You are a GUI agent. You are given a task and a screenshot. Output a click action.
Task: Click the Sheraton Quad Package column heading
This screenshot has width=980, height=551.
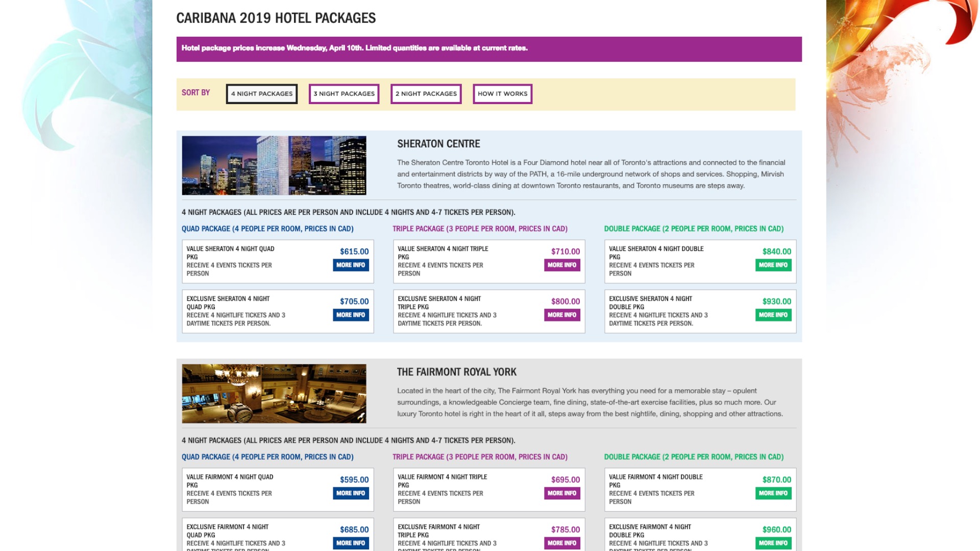pos(267,229)
